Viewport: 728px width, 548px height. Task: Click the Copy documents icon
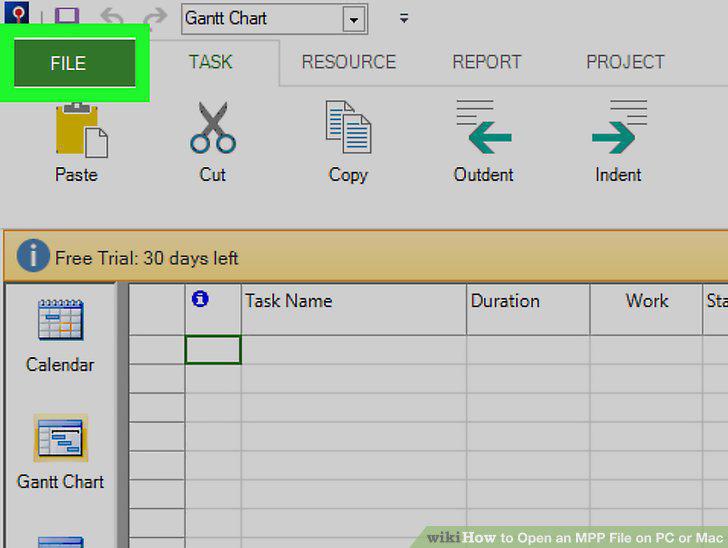[348, 127]
